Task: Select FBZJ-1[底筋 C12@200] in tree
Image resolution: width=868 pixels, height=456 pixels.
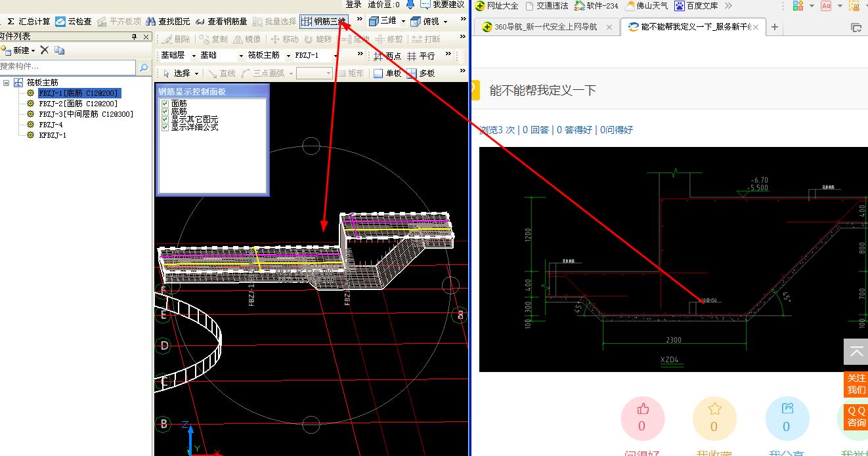Action: [x=79, y=93]
